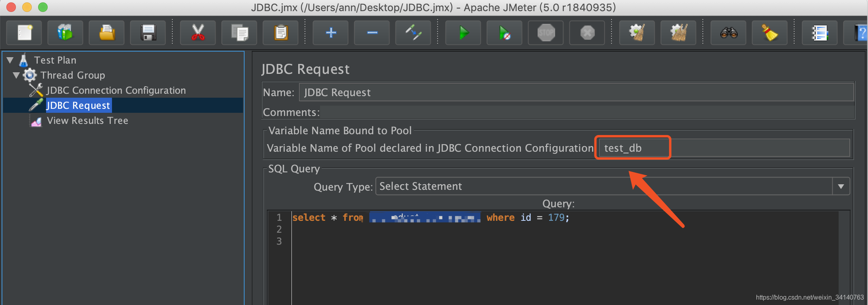The height and width of the screenshot is (305, 868).
Task: Click the Paste clipboard icon
Action: coord(281,33)
